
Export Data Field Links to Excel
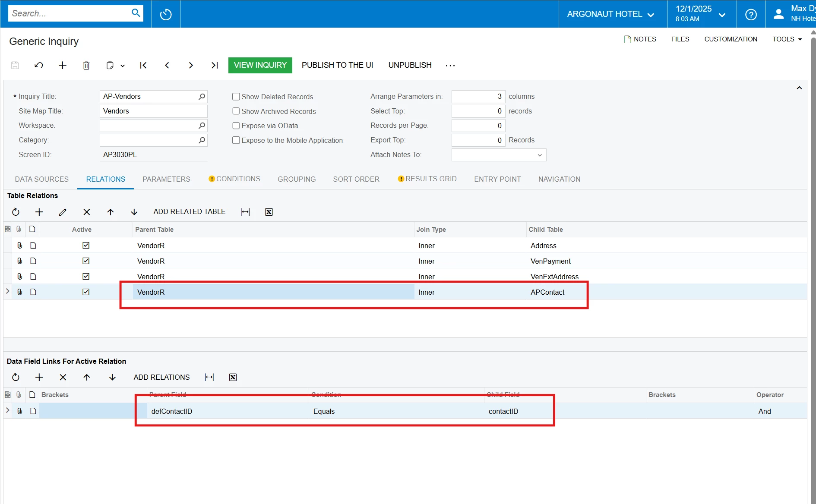(x=233, y=378)
